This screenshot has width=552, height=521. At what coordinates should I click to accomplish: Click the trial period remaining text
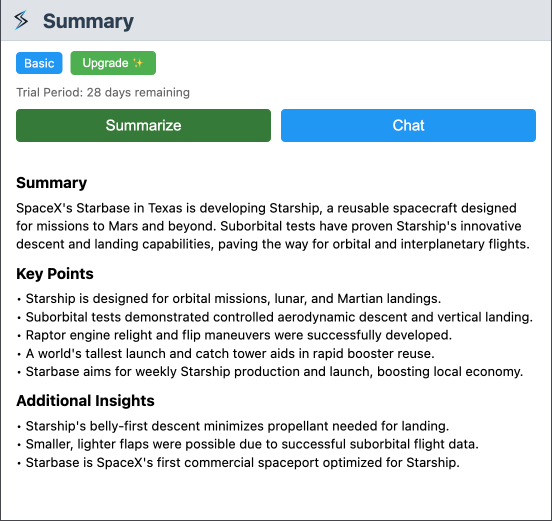coord(103,92)
